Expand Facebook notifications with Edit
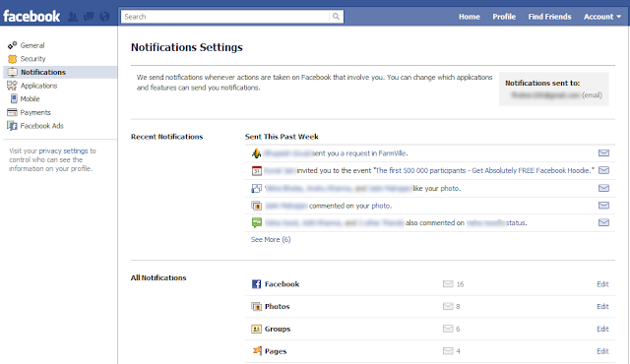Image resolution: width=630 pixels, height=364 pixels. [602, 284]
